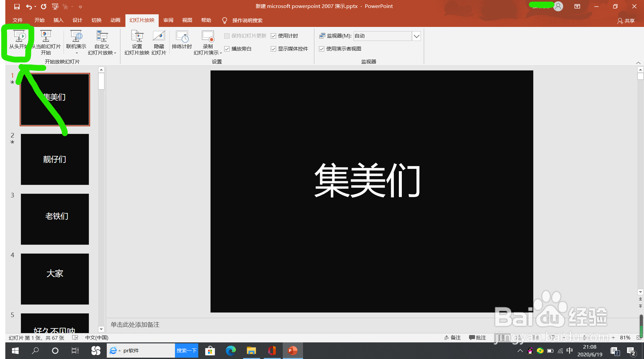Image resolution: width=644 pixels, height=359 pixels.
Task: Uncheck the Use Timings checkbox
Action: (x=273, y=36)
